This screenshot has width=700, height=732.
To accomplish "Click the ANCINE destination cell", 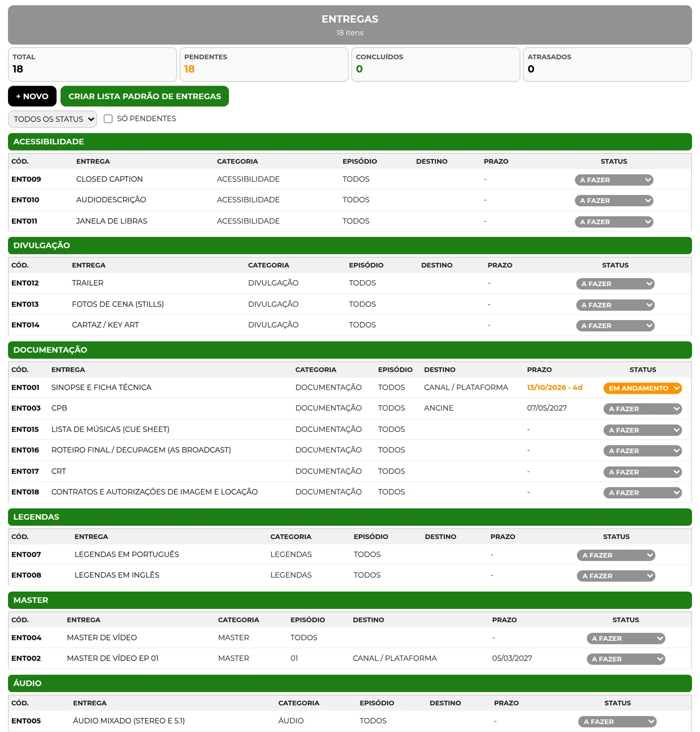I will coord(438,408).
